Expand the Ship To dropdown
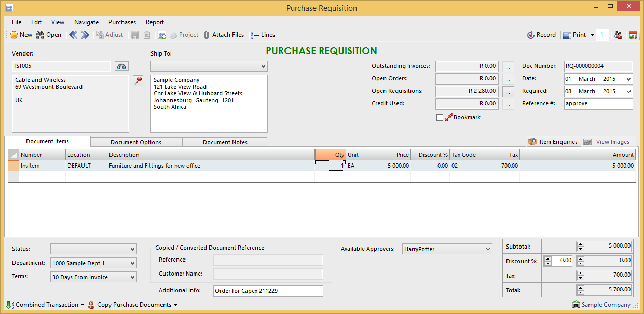The width and height of the screenshot is (644, 314). (x=263, y=66)
